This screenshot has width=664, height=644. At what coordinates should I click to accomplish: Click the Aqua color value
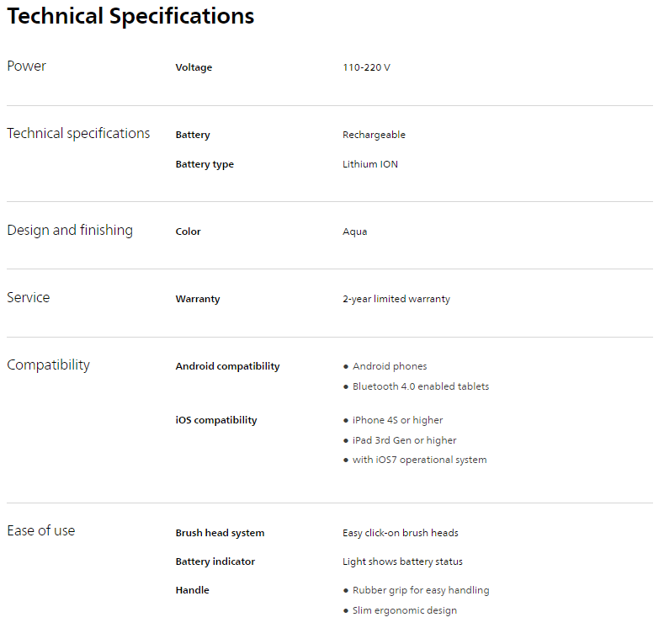[x=354, y=232]
